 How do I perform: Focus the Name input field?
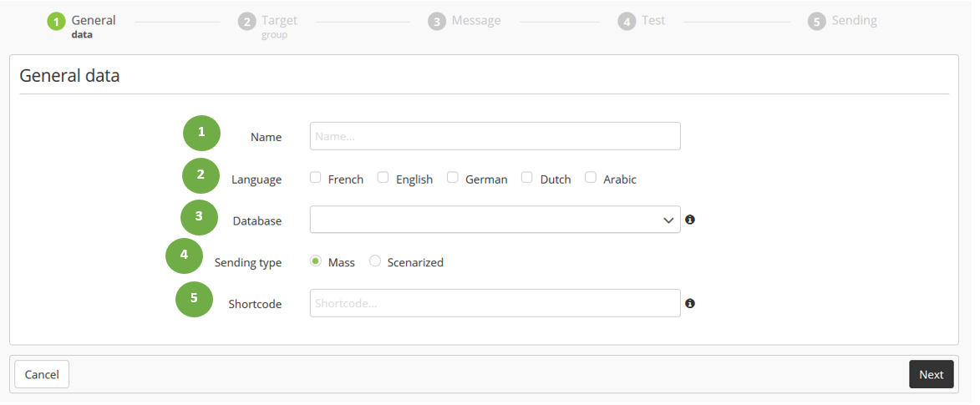point(495,136)
